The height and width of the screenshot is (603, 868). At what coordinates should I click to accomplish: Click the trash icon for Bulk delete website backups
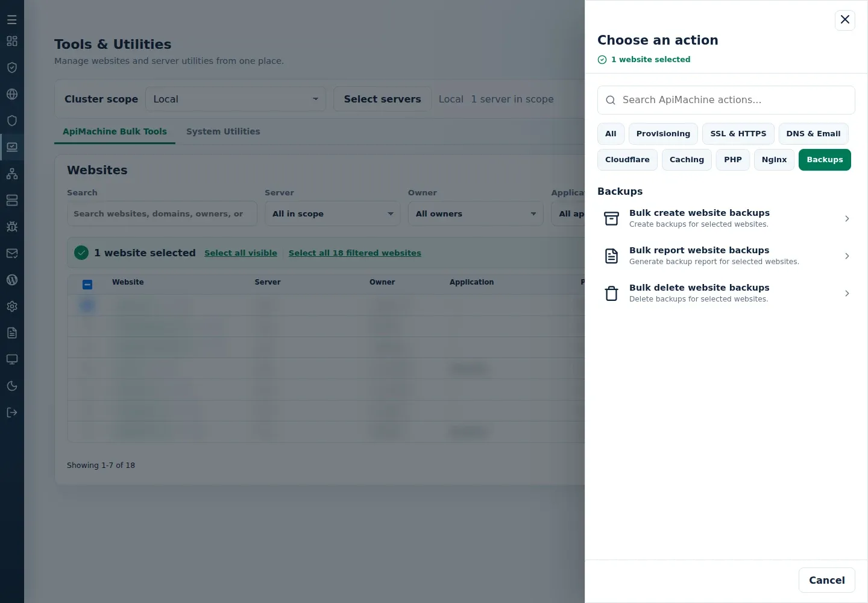(612, 294)
